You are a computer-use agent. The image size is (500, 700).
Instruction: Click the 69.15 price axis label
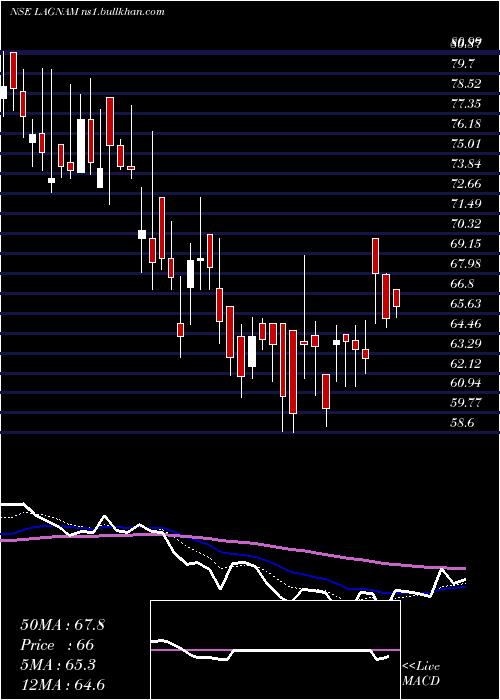point(466,244)
